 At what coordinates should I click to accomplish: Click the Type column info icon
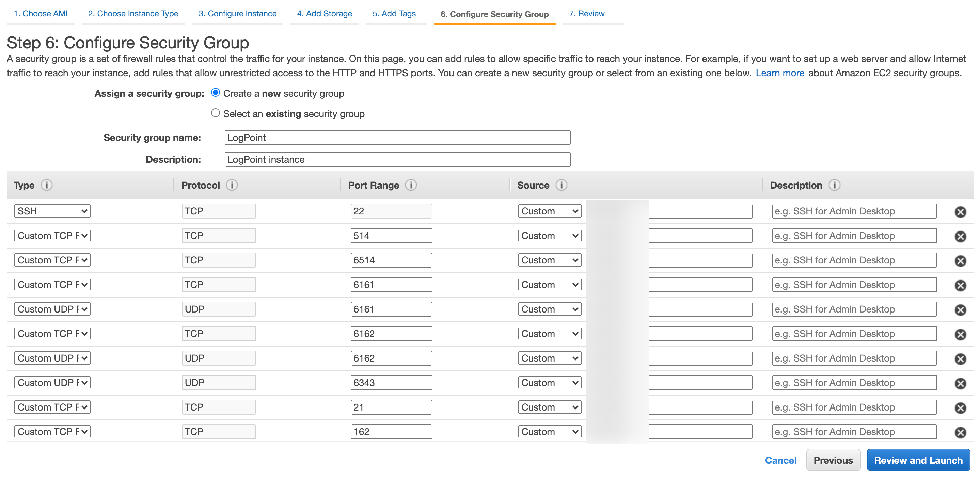(x=47, y=185)
